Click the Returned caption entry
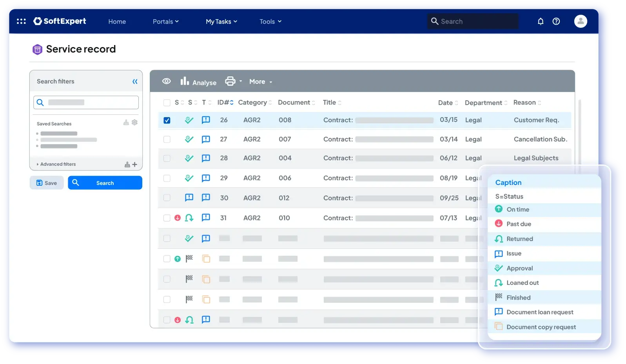The width and height of the screenshot is (626, 364). tap(544, 239)
